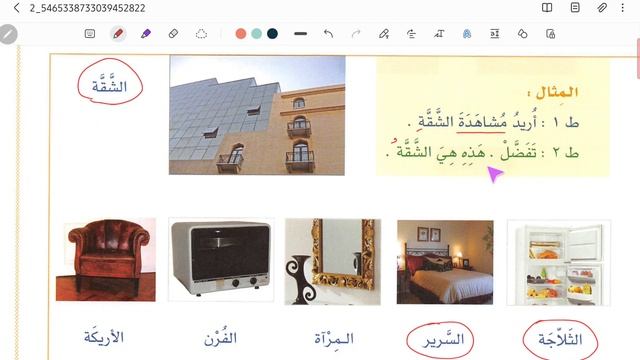Tap the gray floating pencil button
Image resolution: width=640 pixels, height=360 pixels.
[x=8, y=34]
